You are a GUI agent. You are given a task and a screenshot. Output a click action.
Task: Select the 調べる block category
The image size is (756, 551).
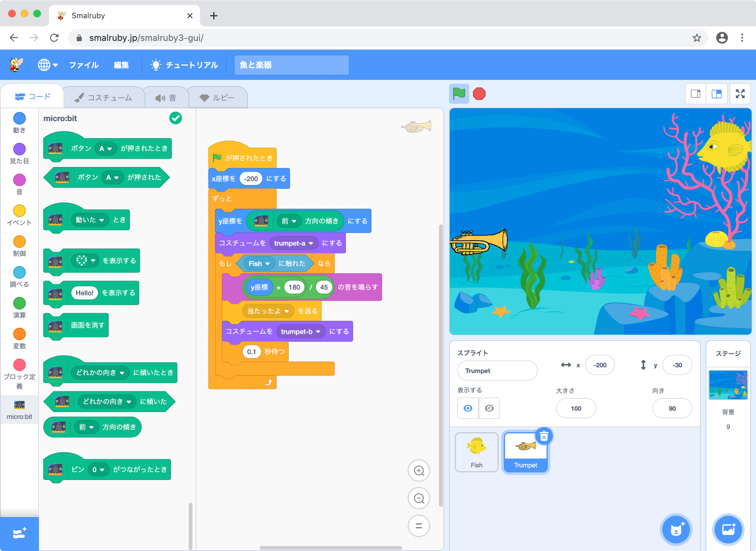click(19, 277)
